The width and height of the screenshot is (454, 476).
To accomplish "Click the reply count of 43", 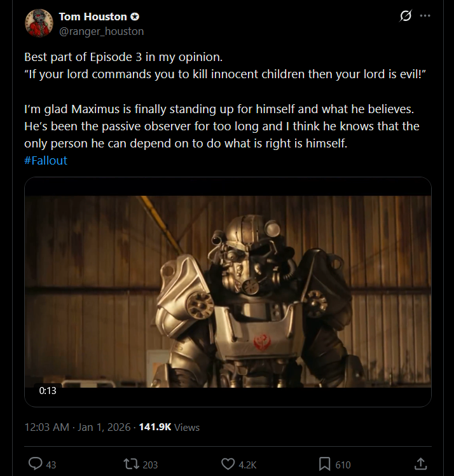I will pyautogui.click(x=51, y=465).
